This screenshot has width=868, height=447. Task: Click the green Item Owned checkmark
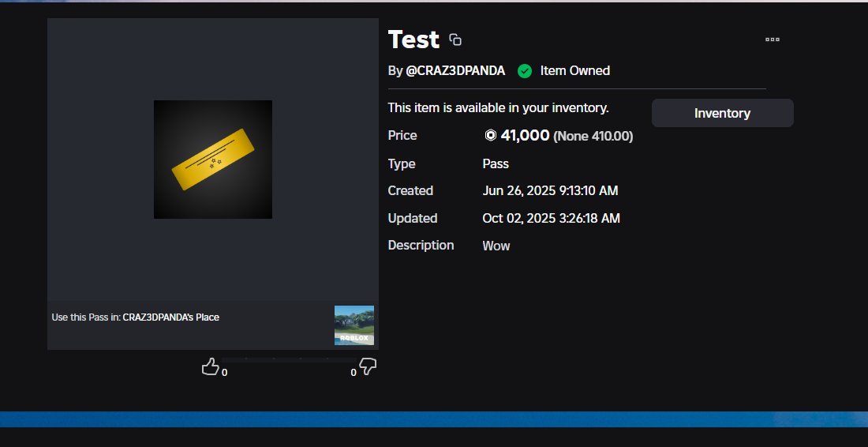coord(524,71)
